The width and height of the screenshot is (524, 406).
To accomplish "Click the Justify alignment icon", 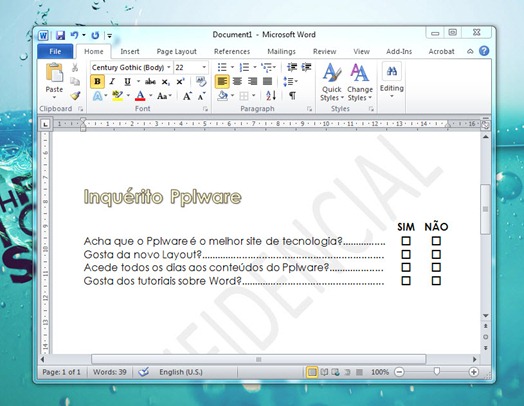I will (x=267, y=81).
